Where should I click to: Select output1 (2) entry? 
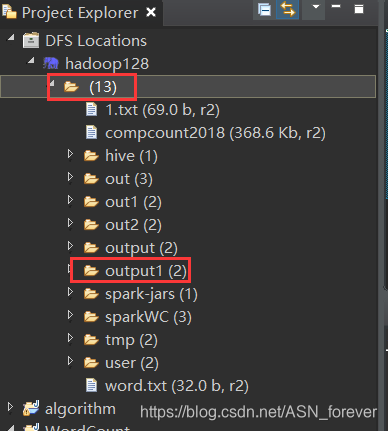(x=146, y=271)
